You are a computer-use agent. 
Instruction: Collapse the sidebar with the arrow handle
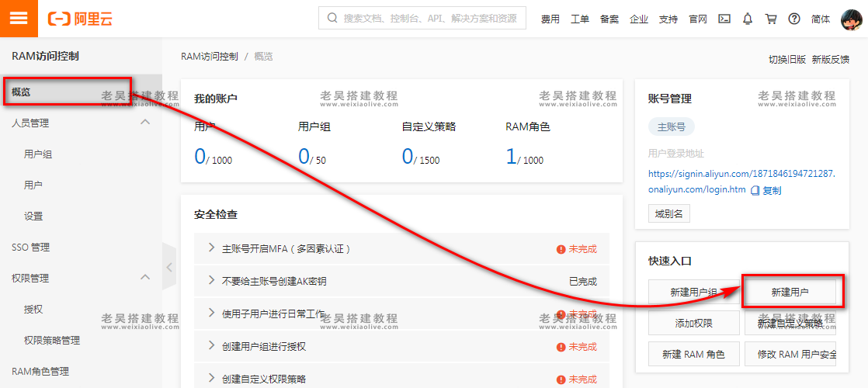coord(169,267)
